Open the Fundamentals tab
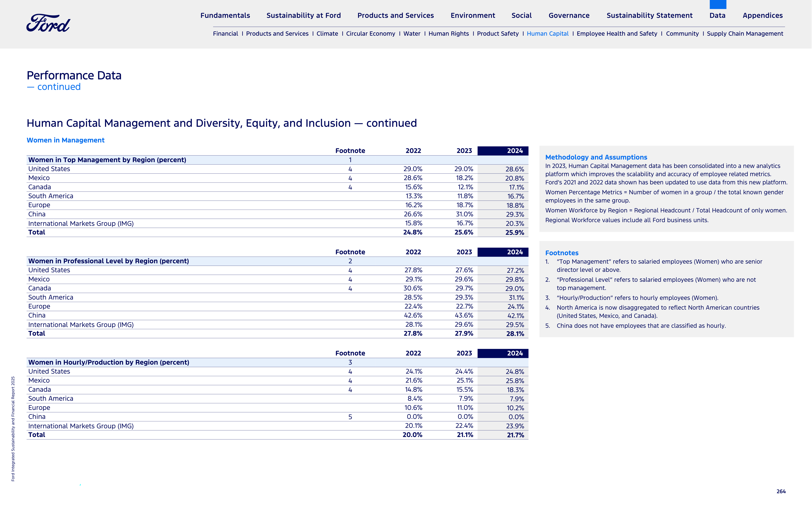Image resolution: width=812 pixels, height=508 pixels. (225, 15)
